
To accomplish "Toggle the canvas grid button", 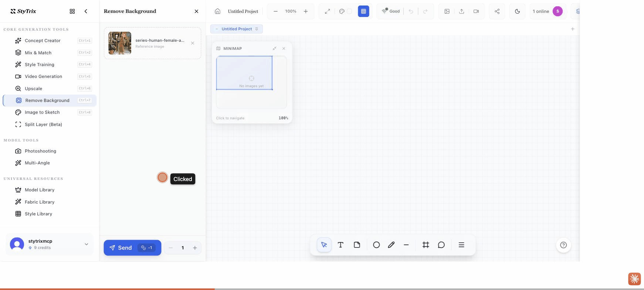I will (363, 11).
